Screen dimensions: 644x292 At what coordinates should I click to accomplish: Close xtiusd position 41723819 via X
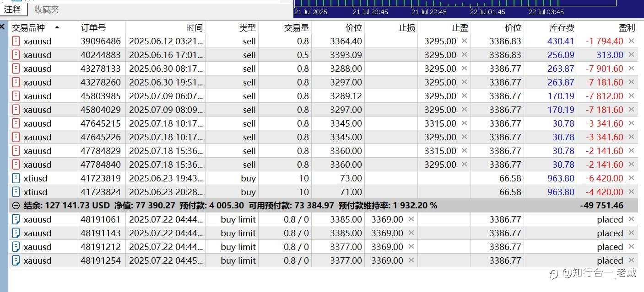(x=631, y=178)
